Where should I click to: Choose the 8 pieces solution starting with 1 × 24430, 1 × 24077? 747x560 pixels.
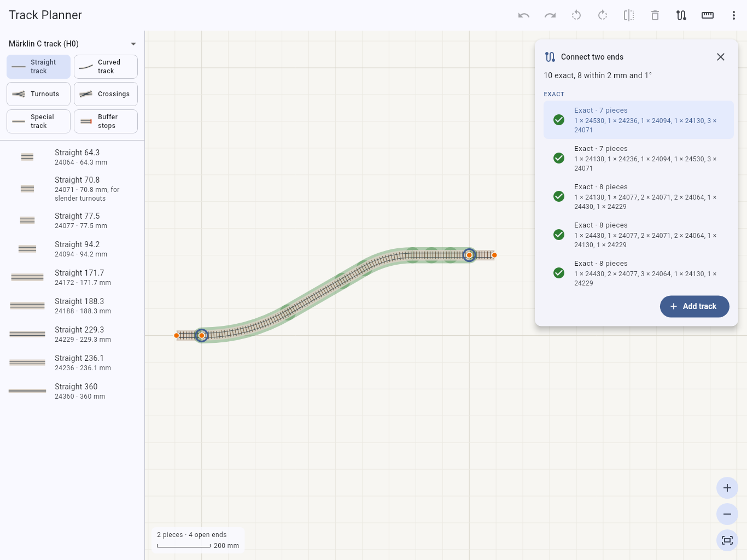[x=639, y=235]
